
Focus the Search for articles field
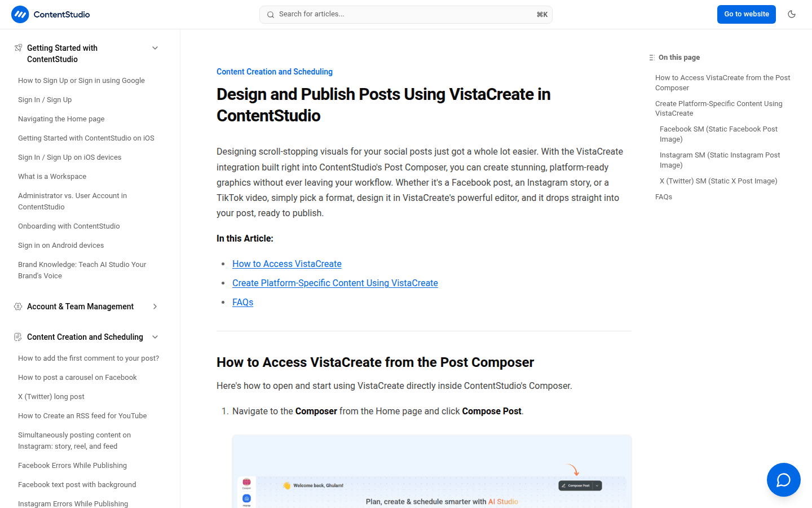(406, 15)
